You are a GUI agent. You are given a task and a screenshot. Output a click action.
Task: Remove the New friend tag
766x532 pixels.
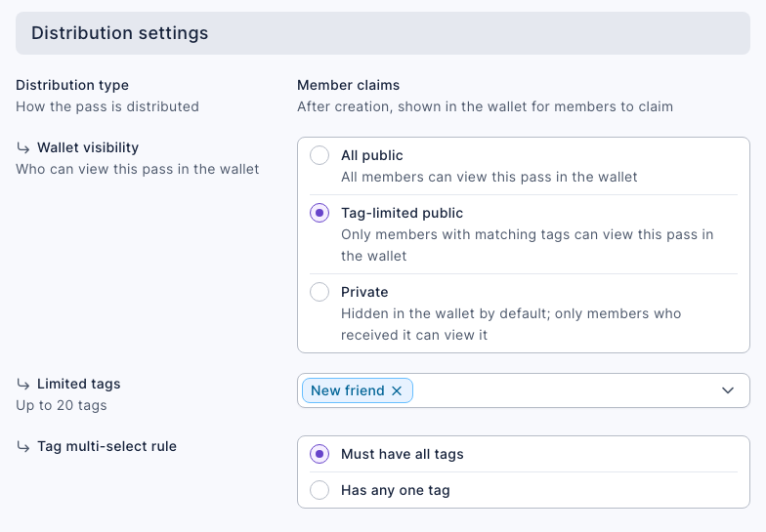[x=397, y=390]
